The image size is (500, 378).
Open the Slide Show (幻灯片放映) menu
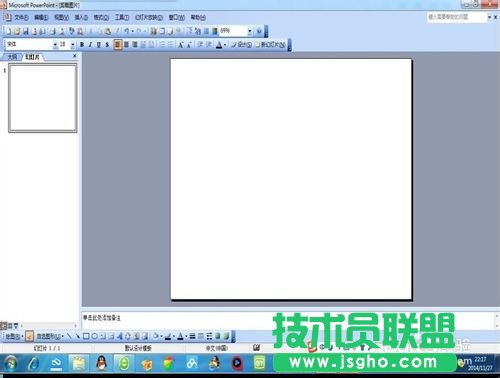(149, 17)
